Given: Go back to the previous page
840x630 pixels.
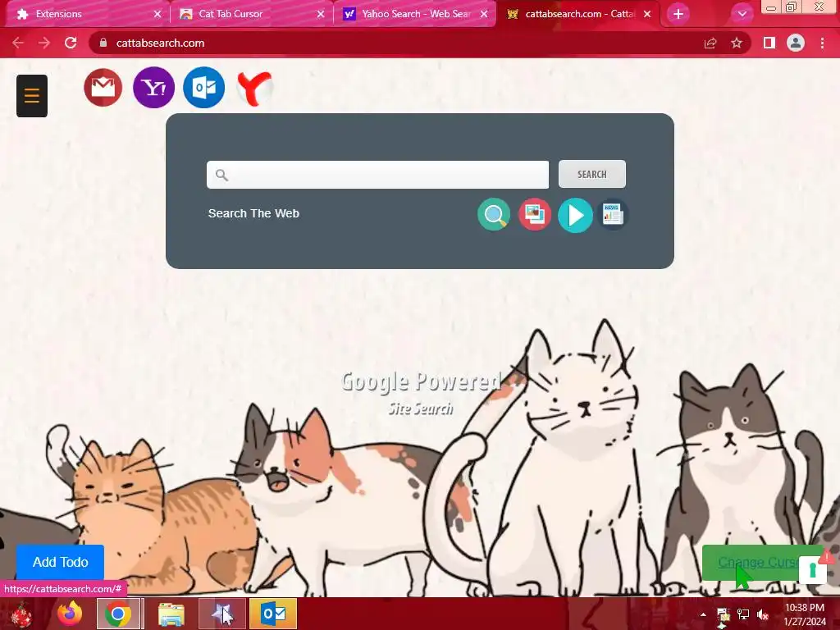Looking at the screenshot, I should coord(18,43).
